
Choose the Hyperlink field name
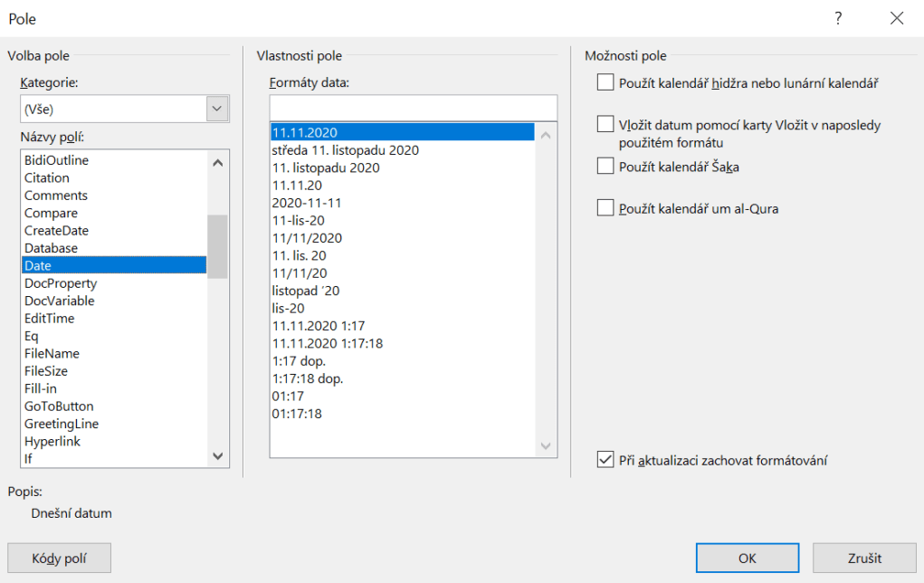[52, 442]
